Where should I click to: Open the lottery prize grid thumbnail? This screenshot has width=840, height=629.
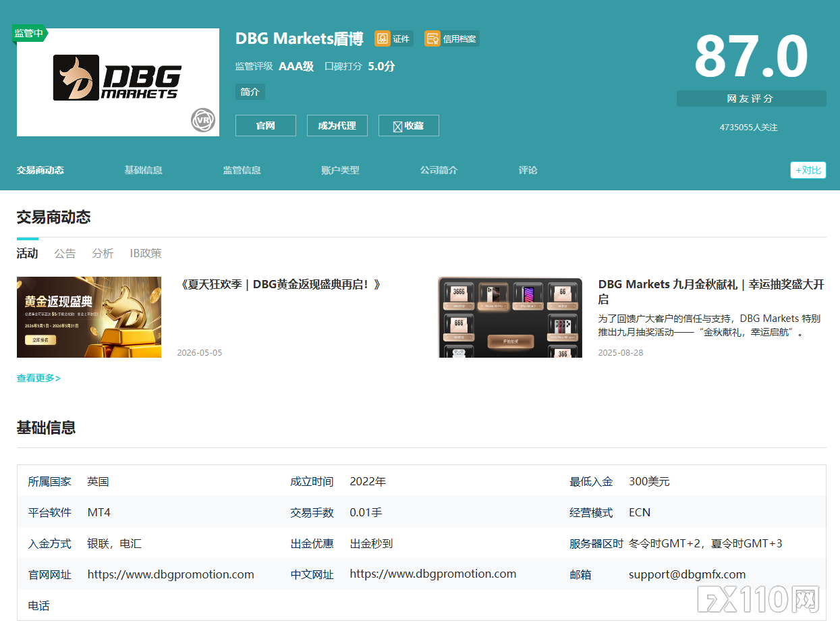pos(510,317)
